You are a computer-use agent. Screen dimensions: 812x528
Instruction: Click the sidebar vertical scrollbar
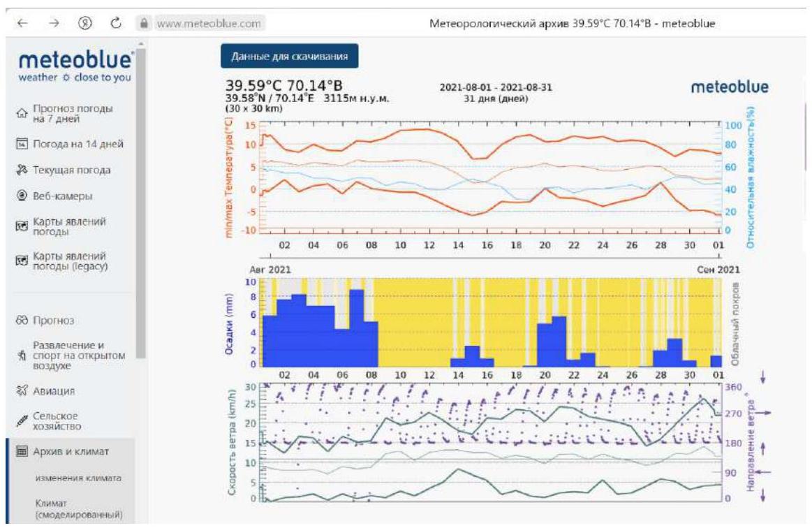(x=142, y=210)
